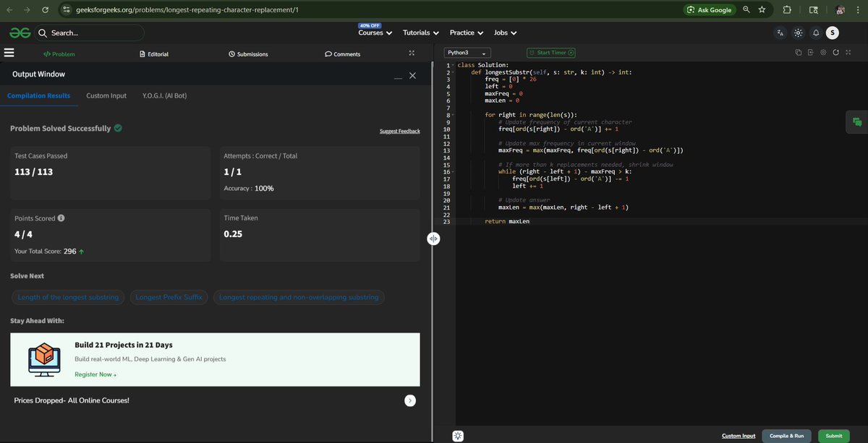
Task: Toggle the light/dark theme sun icon
Action: click(798, 33)
